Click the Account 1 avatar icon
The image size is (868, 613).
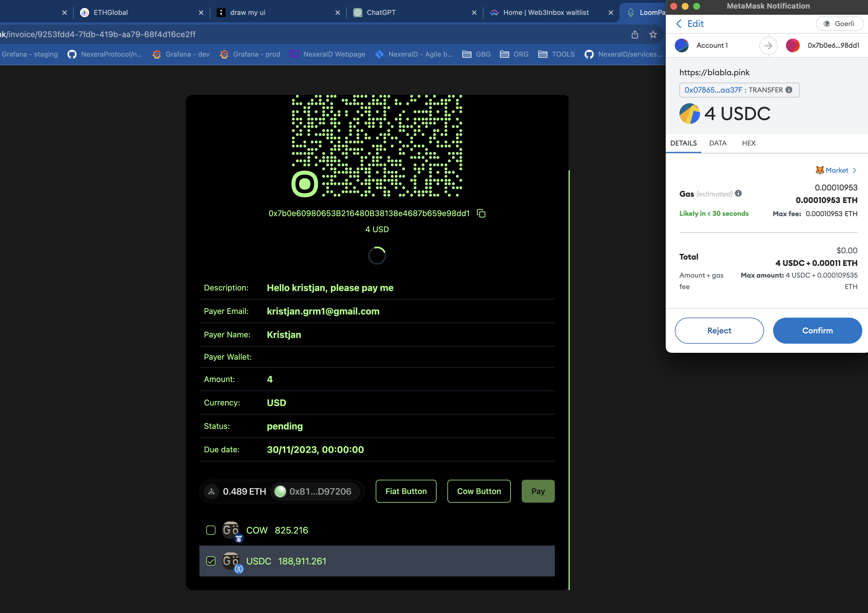pyautogui.click(x=682, y=45)
